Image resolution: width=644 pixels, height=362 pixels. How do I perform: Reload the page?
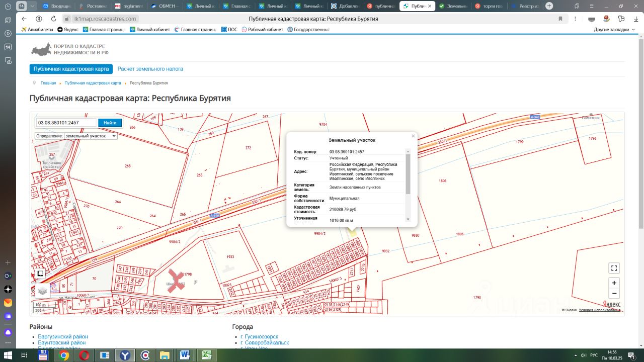(x=53, y=19)
